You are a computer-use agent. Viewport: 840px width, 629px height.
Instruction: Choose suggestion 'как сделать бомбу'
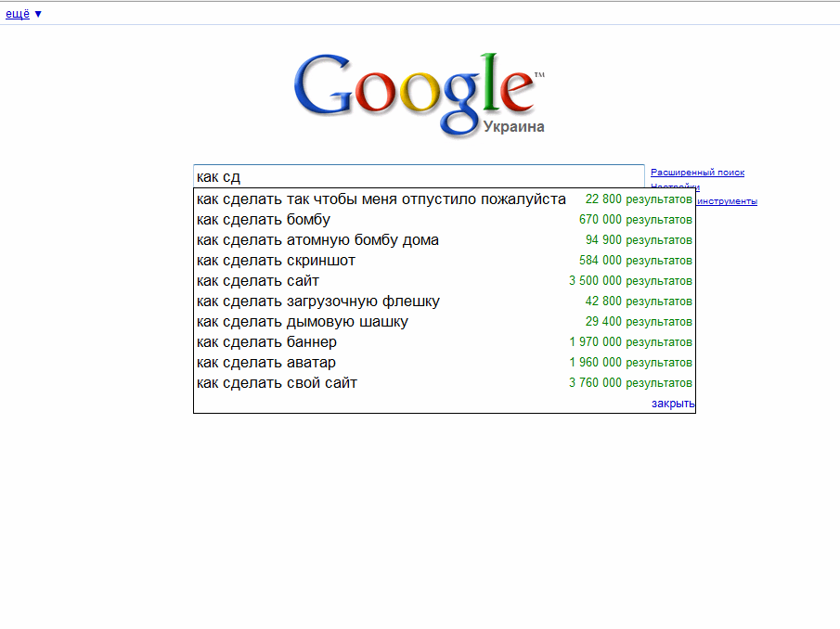444,220
